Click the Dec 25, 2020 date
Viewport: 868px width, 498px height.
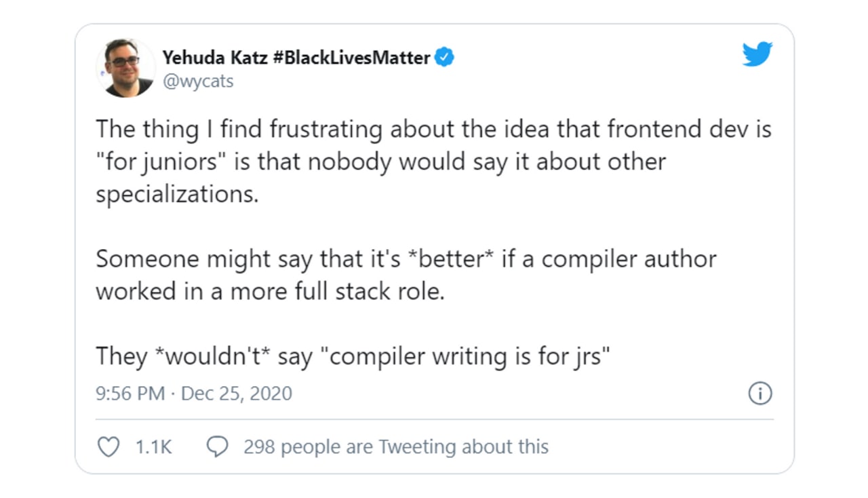237,394
